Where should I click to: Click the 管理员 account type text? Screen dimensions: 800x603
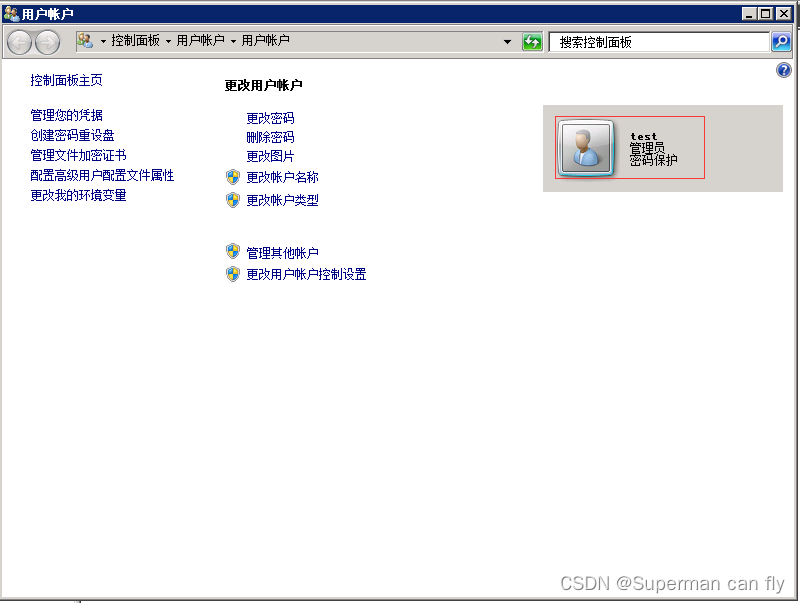[x=647, y=148]
